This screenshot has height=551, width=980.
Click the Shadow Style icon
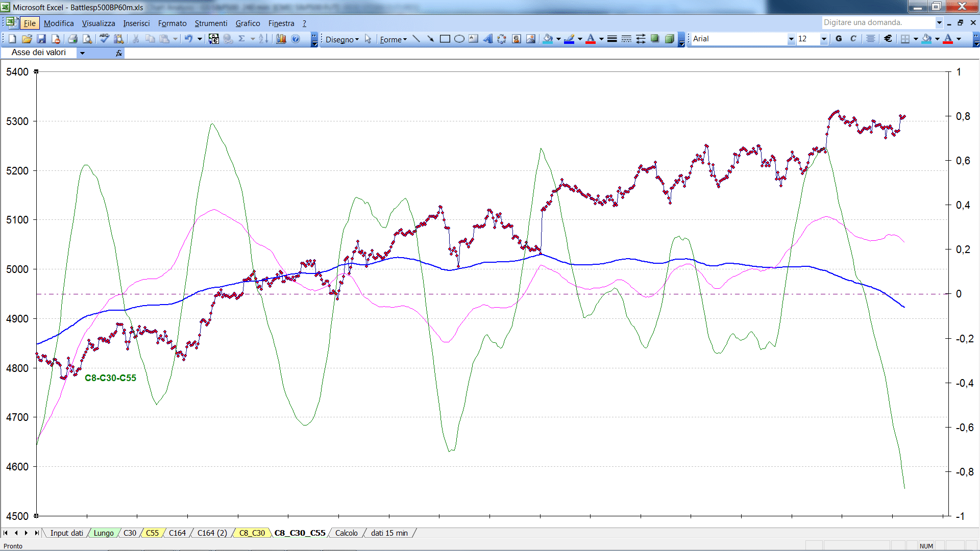(655, 39)
